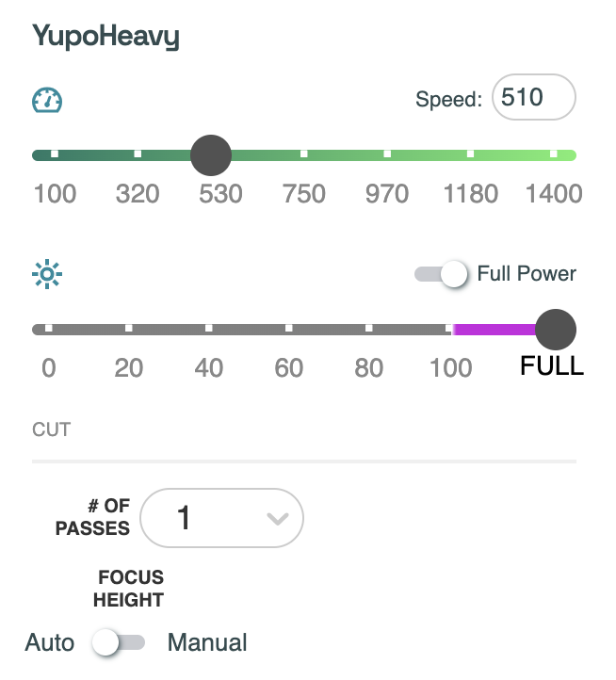
Task: Set power slider to 0 mark
Action: [x=48, y=330]
